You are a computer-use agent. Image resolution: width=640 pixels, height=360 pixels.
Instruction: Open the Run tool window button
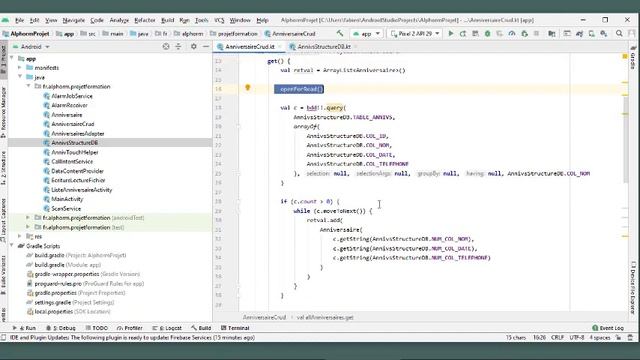[24, 328]
